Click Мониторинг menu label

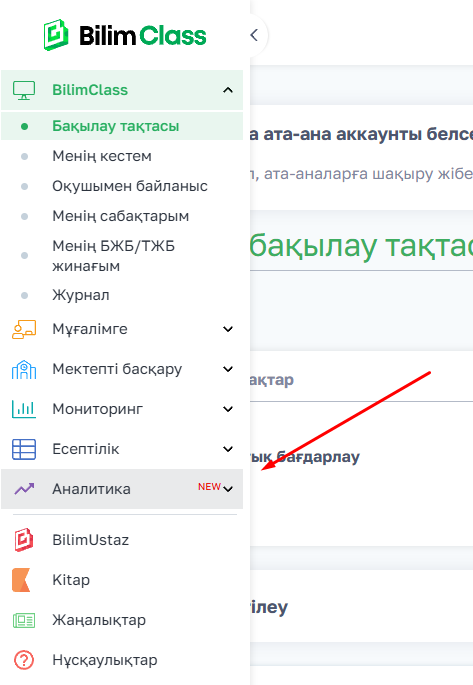97,409
